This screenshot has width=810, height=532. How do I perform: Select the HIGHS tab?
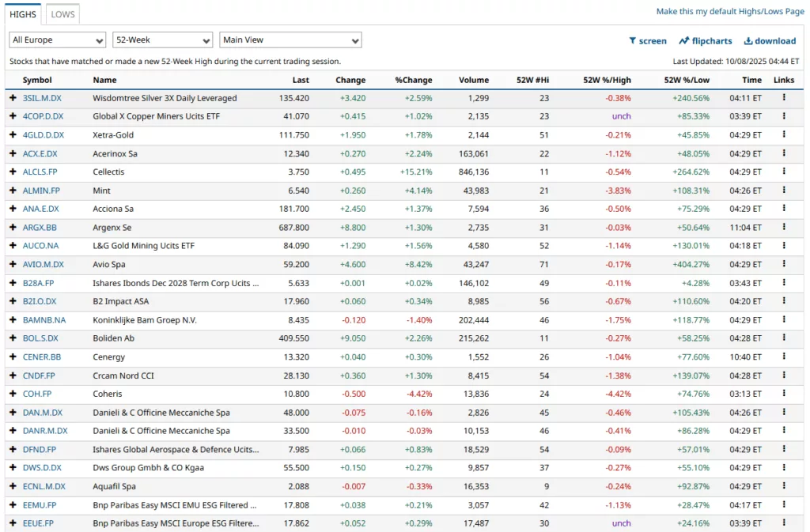[x=23, y=14]
